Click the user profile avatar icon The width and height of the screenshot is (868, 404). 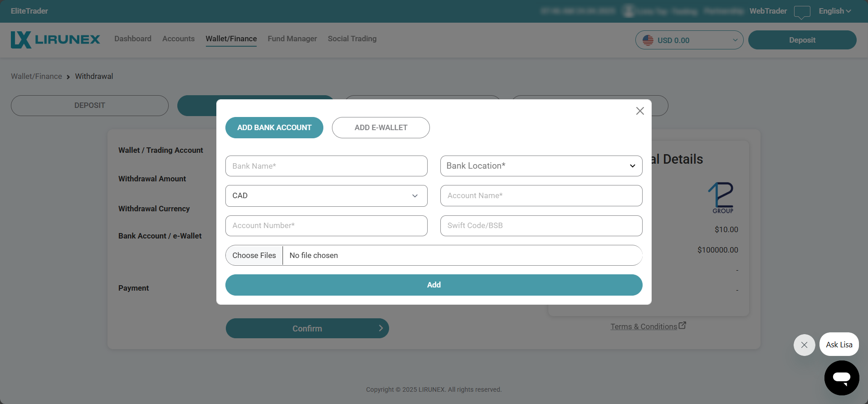(x=629, y=11)
